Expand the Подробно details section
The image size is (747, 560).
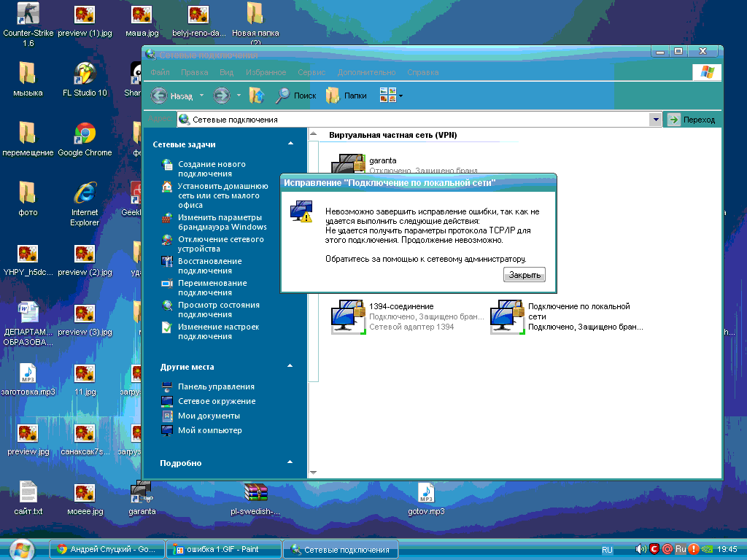(290, 463)
